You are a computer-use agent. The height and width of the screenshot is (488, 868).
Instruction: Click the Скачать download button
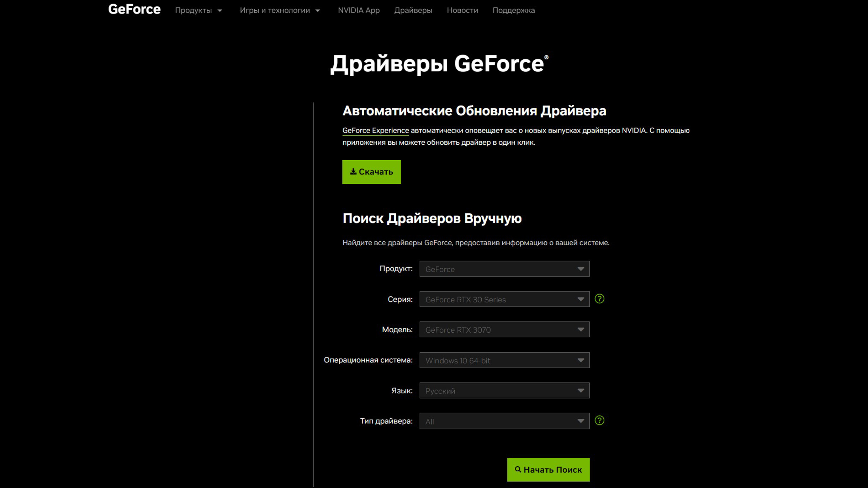pyautogui.click(x=371, y=172)
